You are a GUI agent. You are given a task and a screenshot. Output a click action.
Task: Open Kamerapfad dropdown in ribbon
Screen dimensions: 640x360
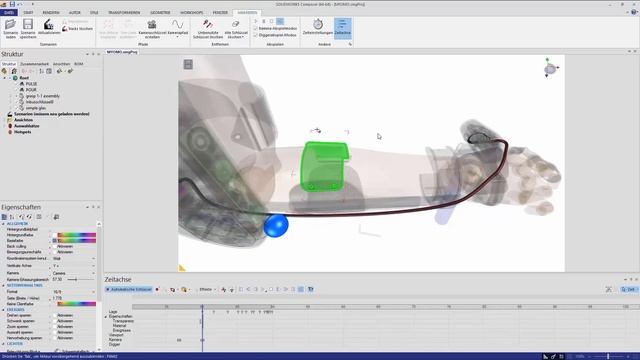click(x=178, y=37)
